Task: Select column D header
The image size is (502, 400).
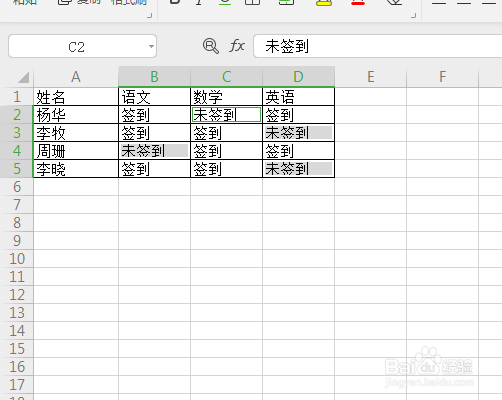Action: (298, 77)
